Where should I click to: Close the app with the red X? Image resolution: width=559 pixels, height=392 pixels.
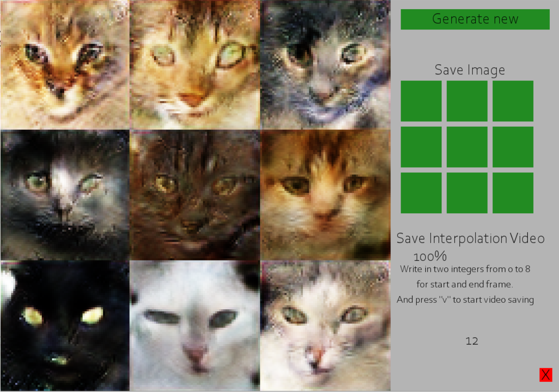546,375
